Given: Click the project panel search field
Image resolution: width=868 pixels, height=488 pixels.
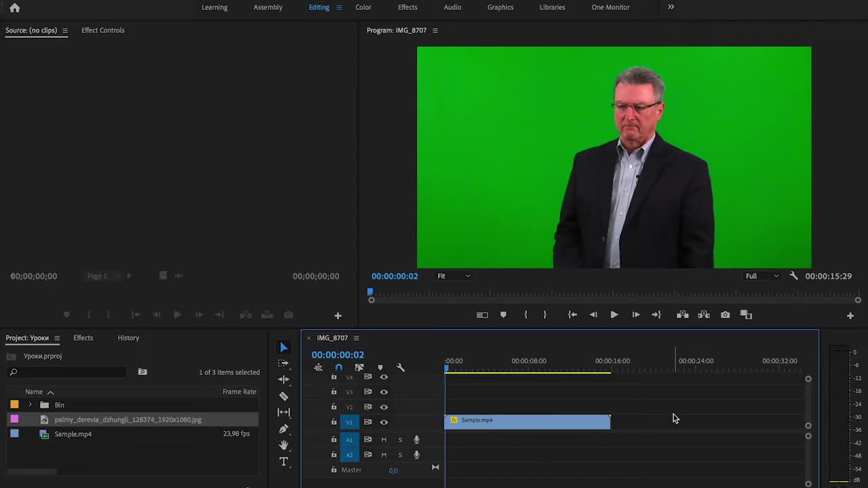Looking at the screenshot, I should pyautogui.click(x=68, y=372).
